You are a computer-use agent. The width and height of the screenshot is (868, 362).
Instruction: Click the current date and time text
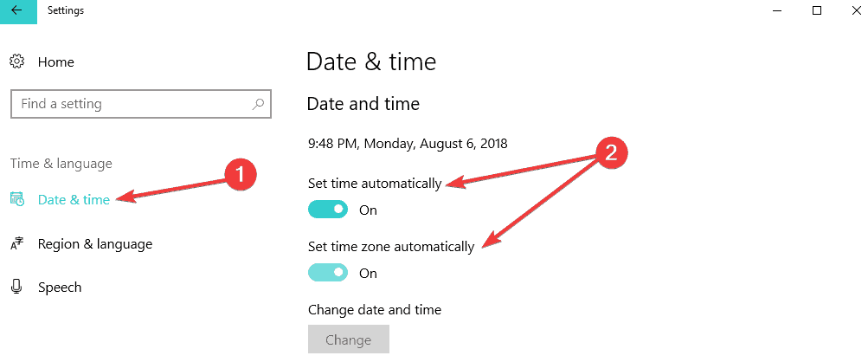[x=407, y=144]
